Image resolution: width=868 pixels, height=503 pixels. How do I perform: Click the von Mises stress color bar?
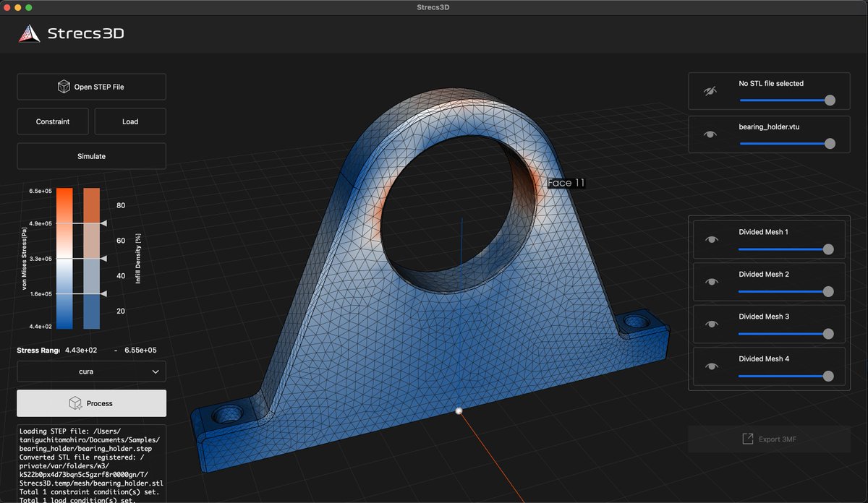coord(64,258)
